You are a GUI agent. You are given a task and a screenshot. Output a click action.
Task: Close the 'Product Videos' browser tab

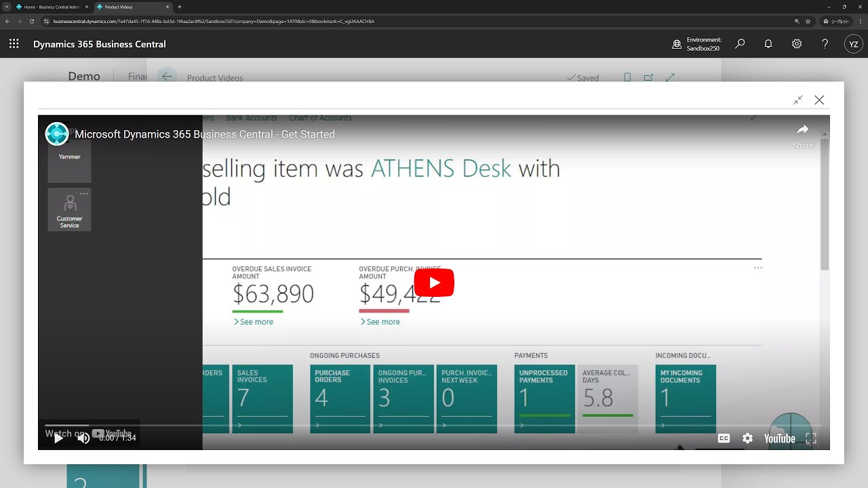(167, 7)
